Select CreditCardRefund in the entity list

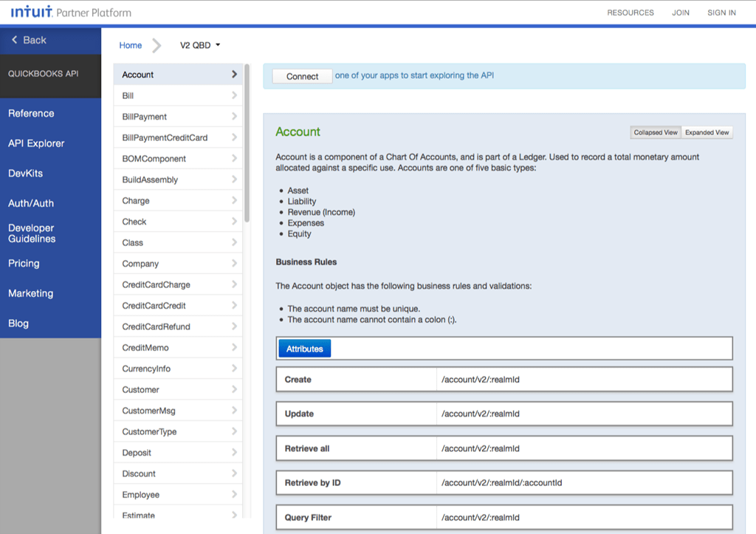[178, 326]
